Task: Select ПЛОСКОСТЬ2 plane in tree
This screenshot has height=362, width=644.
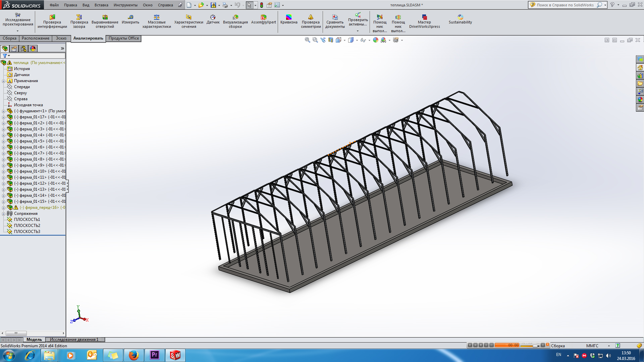Action: click(x=27, y=226)
